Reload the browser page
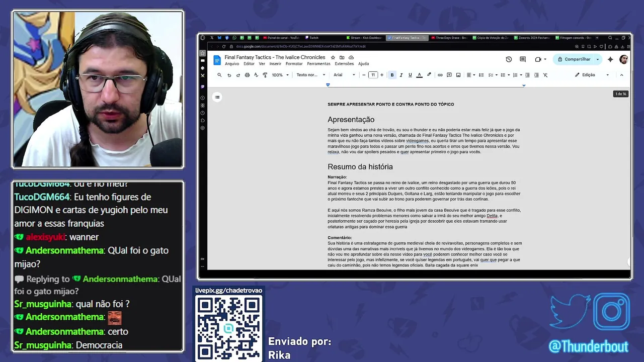Screen dimensions: 644x362 click(224, 46)
